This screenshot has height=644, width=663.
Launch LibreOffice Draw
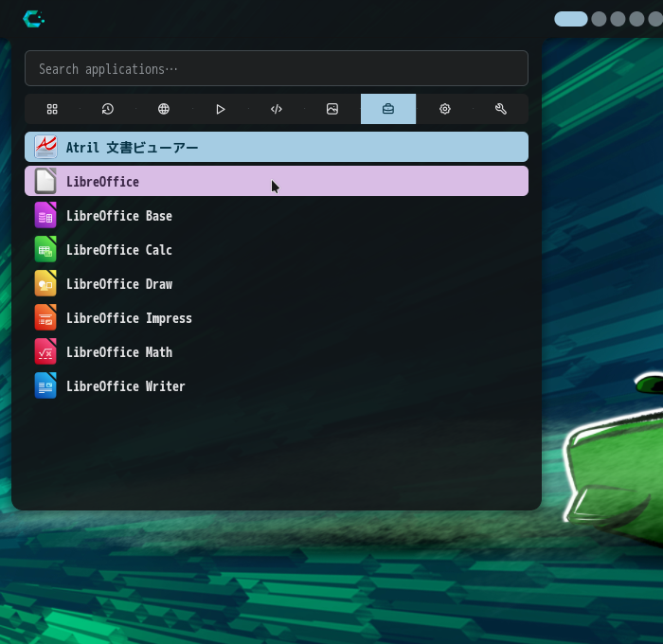coord(277,283)
